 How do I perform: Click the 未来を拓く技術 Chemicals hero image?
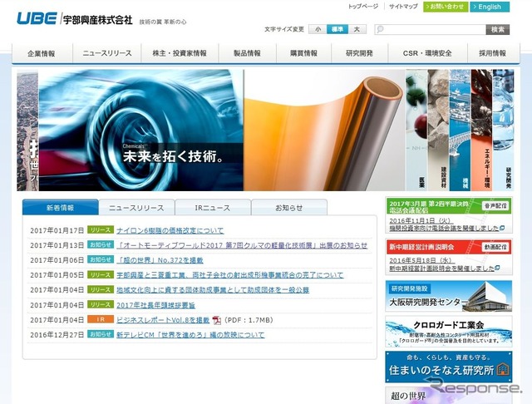click(x=140, y=131)
